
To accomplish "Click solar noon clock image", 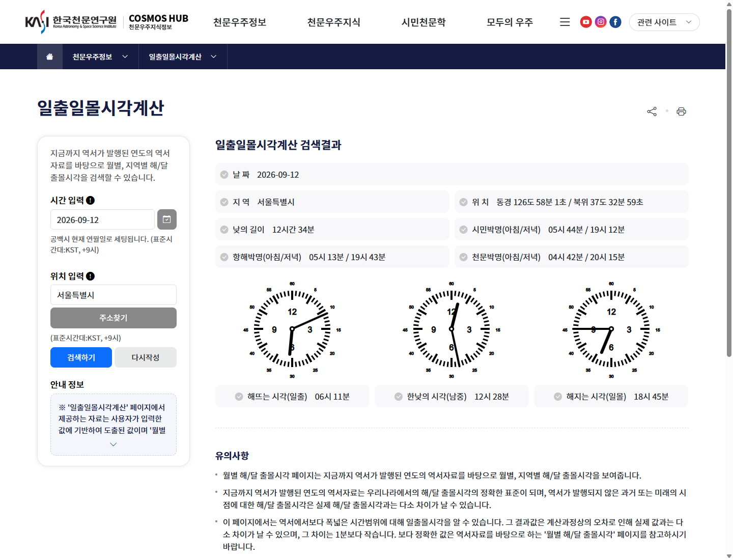I will click(452, 329).
